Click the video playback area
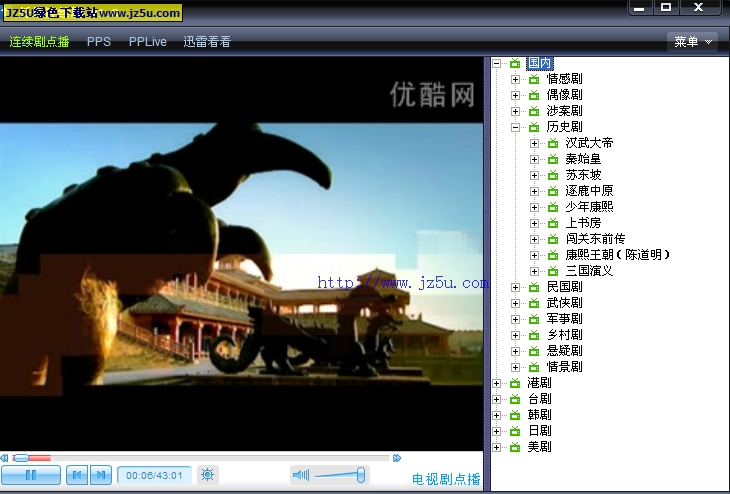 click(242, 254)
